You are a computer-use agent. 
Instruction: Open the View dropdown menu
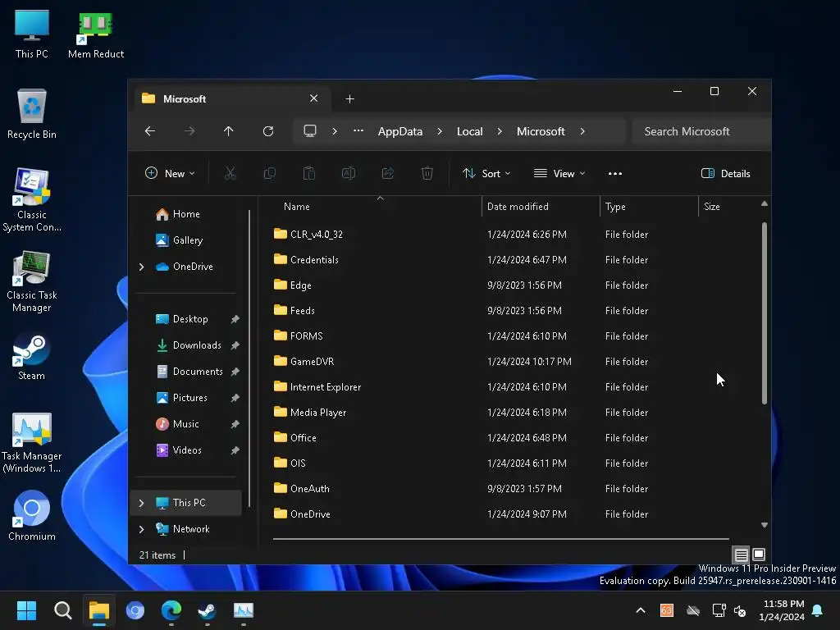(x=559, y=174)
